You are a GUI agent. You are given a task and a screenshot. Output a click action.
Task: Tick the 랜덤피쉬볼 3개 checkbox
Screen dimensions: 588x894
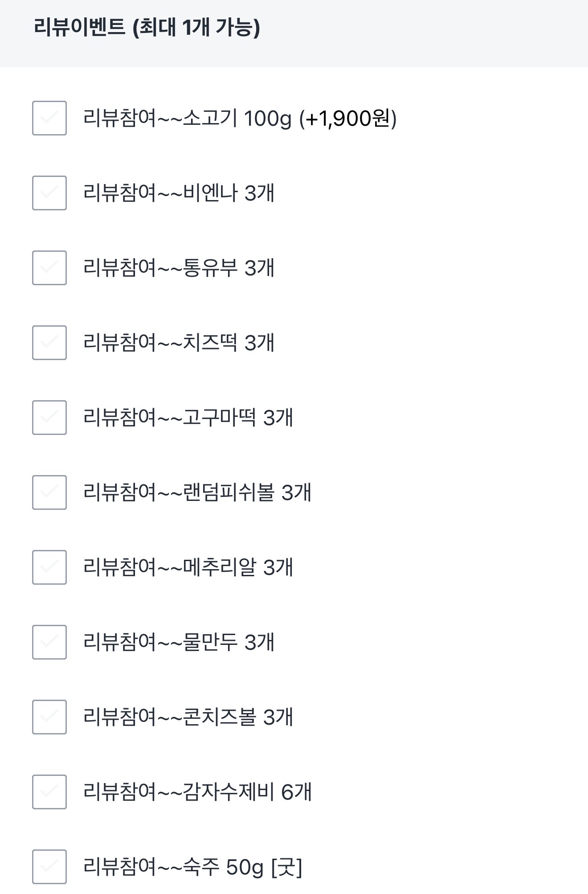[x=49, y=492]
